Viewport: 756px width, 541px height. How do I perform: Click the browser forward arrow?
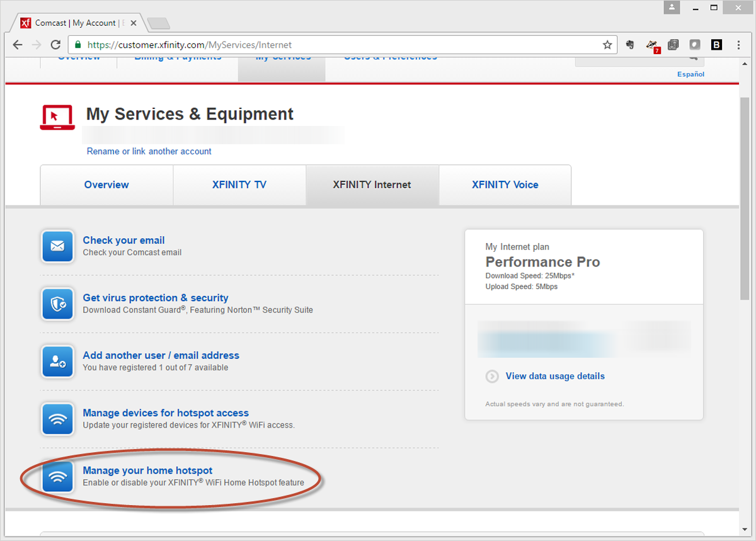37,45
